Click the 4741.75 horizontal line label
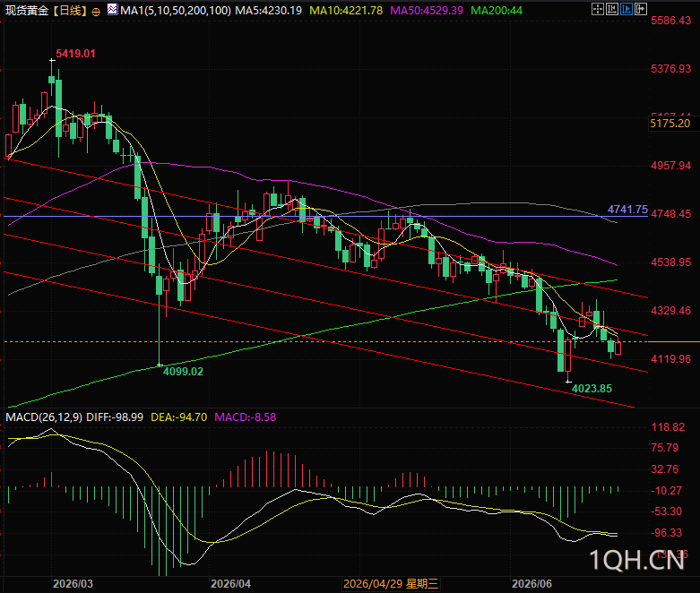This screenshot has height=593, width=700. pyautogui.click(x=627, y=210)
